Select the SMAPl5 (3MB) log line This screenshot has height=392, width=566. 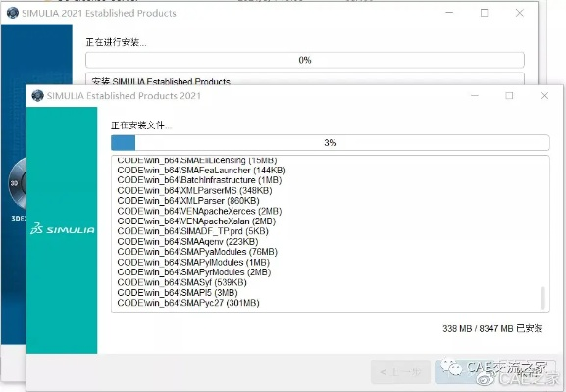click(178, 292)
